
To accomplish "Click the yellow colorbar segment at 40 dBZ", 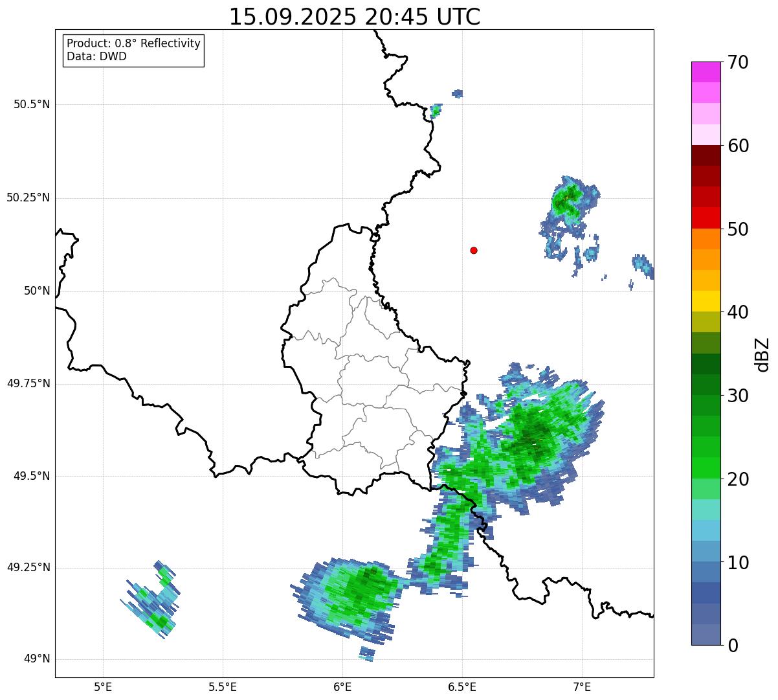I will pyautogui.click(x=706, y=302).
